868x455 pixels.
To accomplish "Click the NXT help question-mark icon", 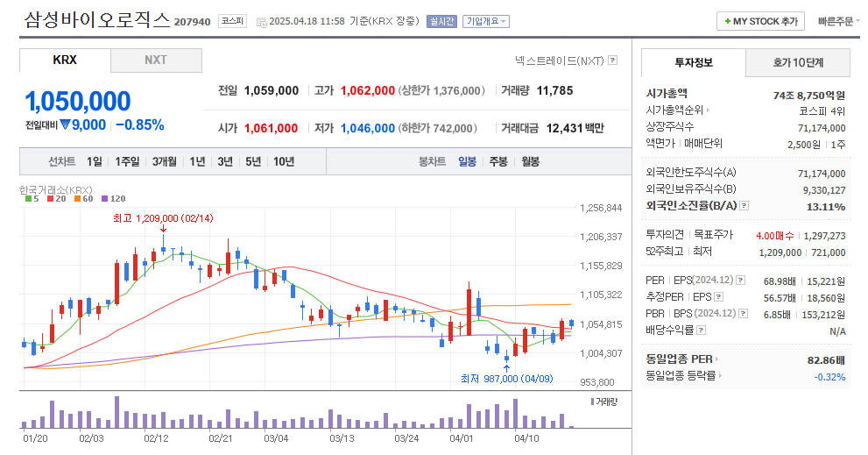I will pyautogui.click(x=612, y=60).
